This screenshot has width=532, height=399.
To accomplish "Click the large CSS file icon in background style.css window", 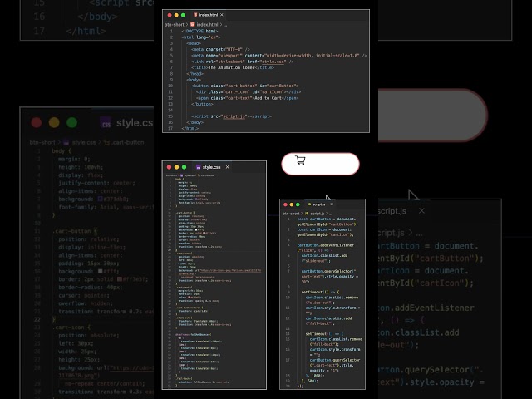I will pos(106,123).
